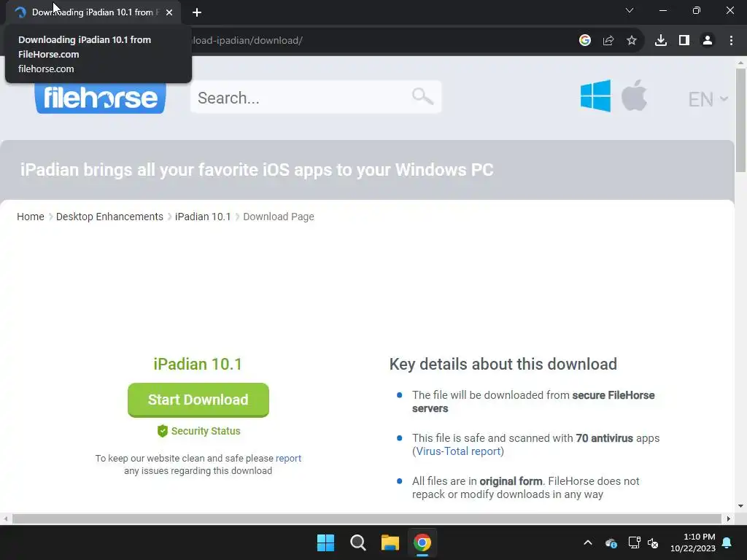
Task: Click the search magnifier icon
Action: (422, 97)
